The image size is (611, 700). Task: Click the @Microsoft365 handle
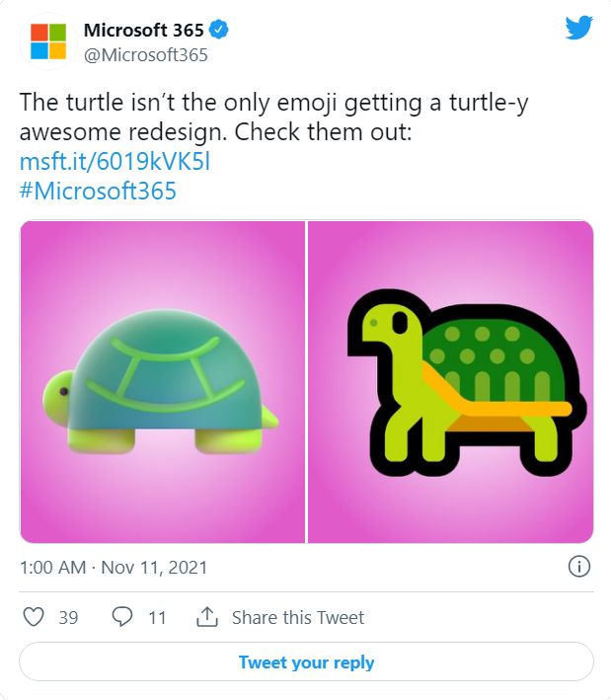click(x=146, y=55)
